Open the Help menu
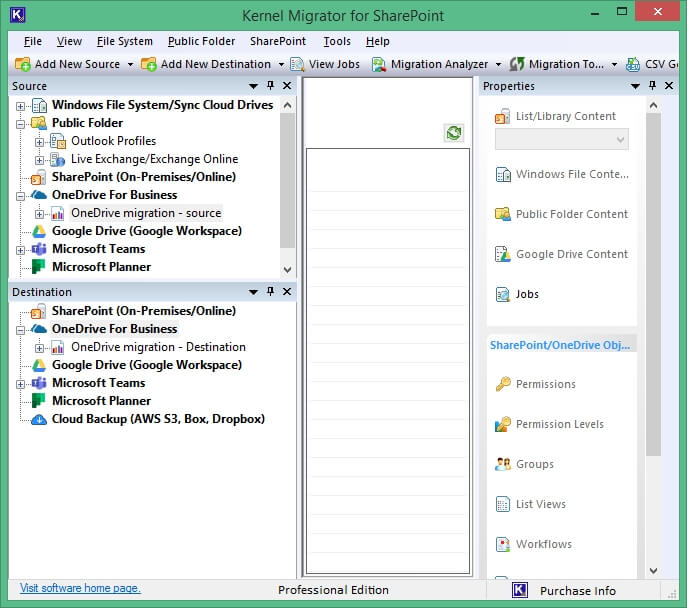 [378, 41]
